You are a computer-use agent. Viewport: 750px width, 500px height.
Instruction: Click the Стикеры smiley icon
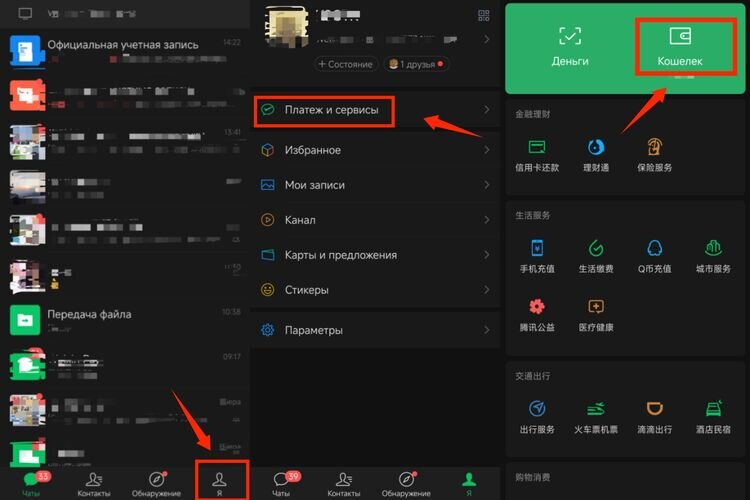267,289
